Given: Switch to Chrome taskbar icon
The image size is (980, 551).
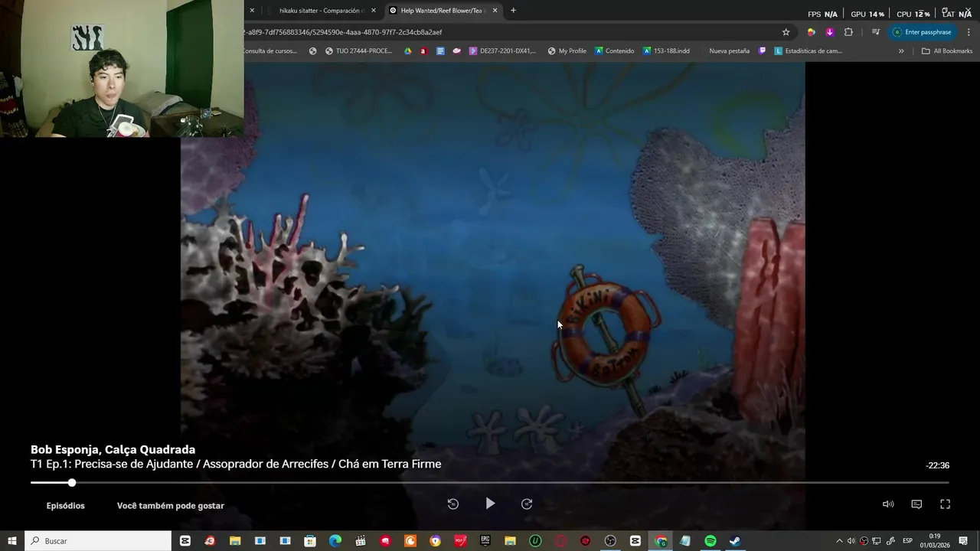Looking at the screenshot, I should tap(661, 541).
